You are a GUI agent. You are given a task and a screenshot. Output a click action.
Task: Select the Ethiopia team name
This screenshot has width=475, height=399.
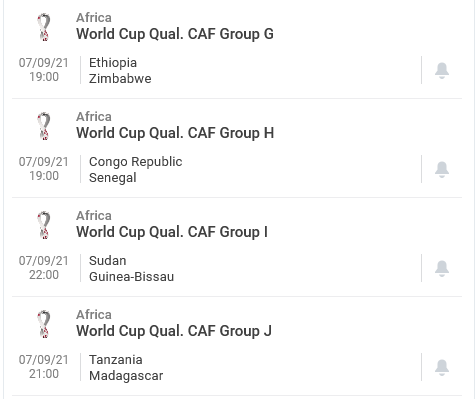tap(113, 63)
